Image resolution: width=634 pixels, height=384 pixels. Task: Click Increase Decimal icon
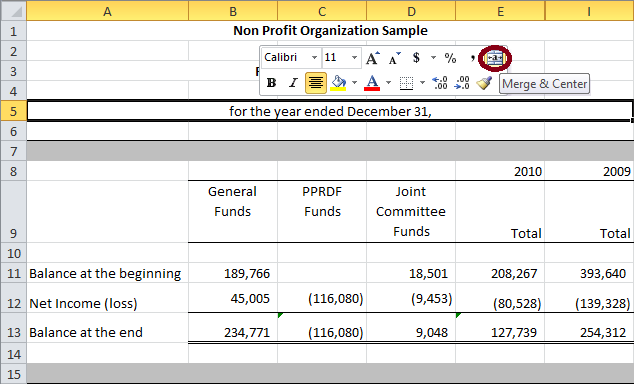tap(440, 83)
